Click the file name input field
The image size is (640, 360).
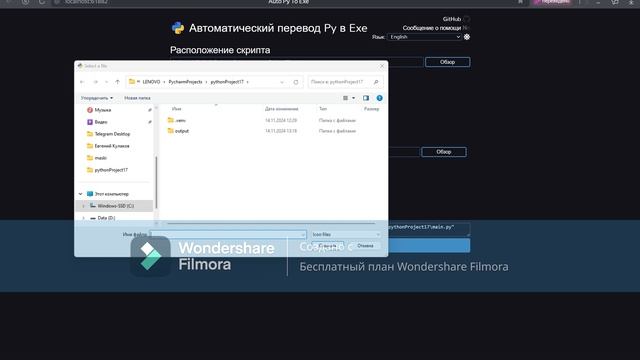point(228,234)
